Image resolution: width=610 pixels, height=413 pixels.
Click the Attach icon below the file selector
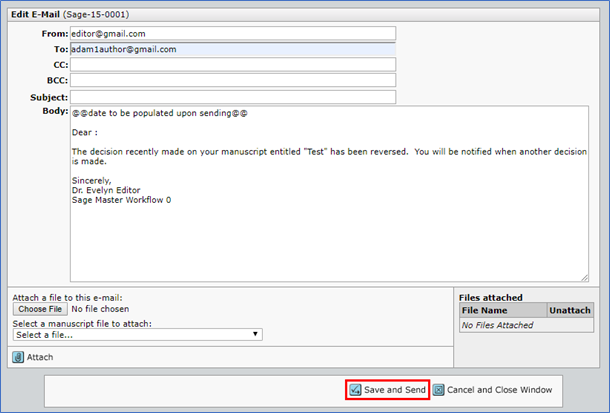click(18, 357)
